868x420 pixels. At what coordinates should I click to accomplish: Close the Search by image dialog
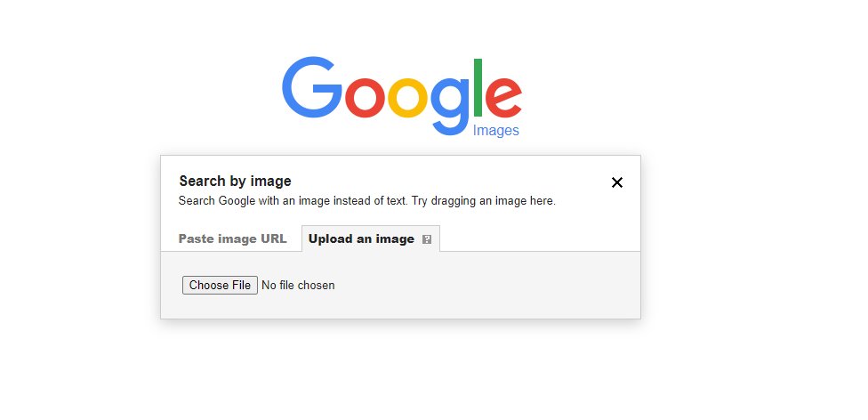(x=616, y=182)
